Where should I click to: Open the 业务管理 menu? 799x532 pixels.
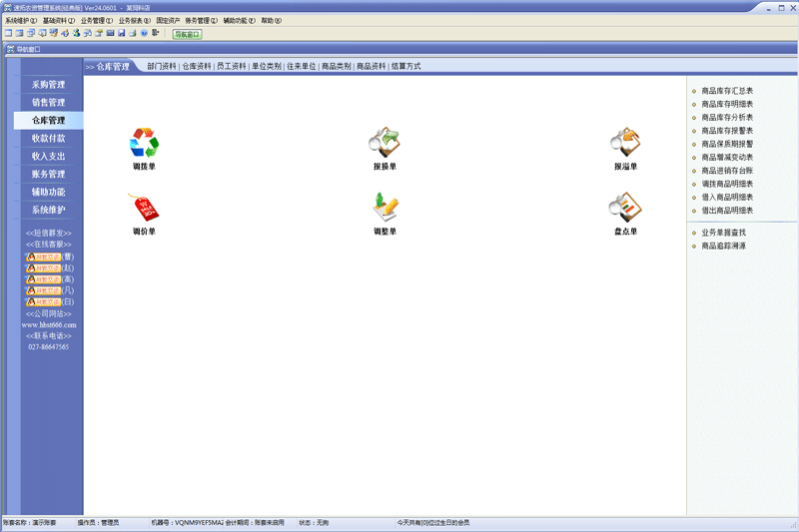(96, 21)
